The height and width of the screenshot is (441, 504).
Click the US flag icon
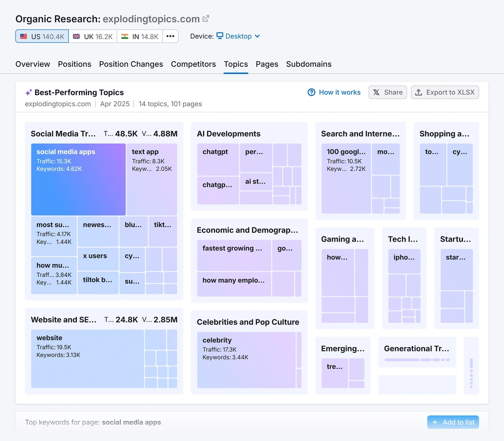[24, 37]
